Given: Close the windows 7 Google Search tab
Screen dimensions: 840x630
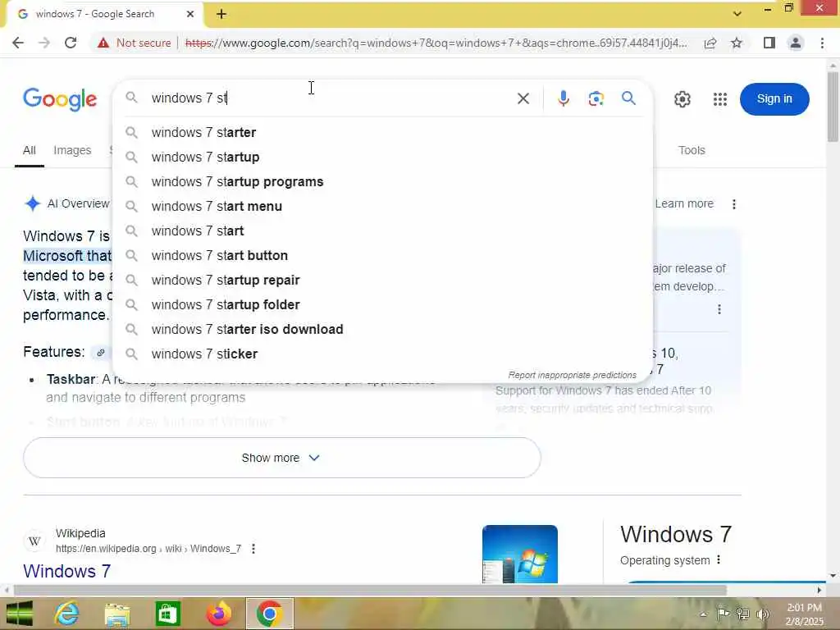Looking at the screenshot, I should pos(190,15).
